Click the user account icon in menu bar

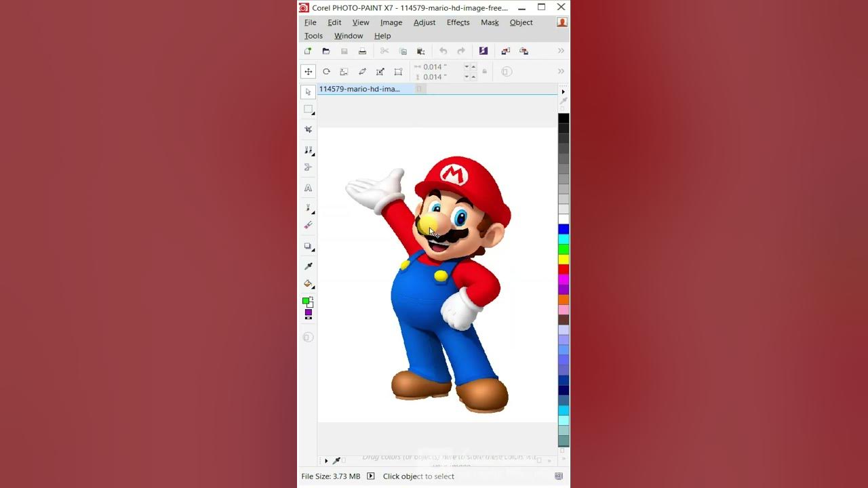[x=562, y=22]
